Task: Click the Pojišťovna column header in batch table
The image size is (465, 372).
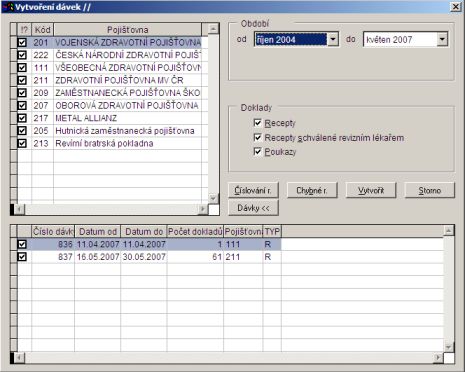Action: coord(243,232)
